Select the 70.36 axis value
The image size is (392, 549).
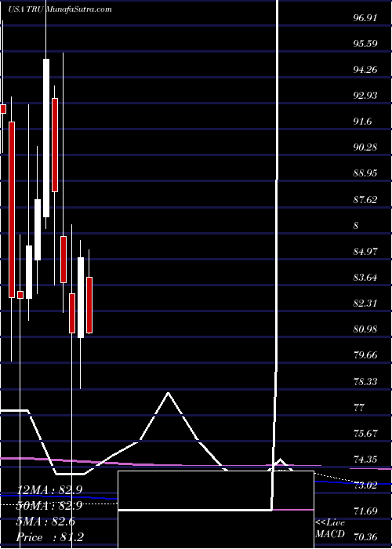pyautogui.click(x=365, y=536)
